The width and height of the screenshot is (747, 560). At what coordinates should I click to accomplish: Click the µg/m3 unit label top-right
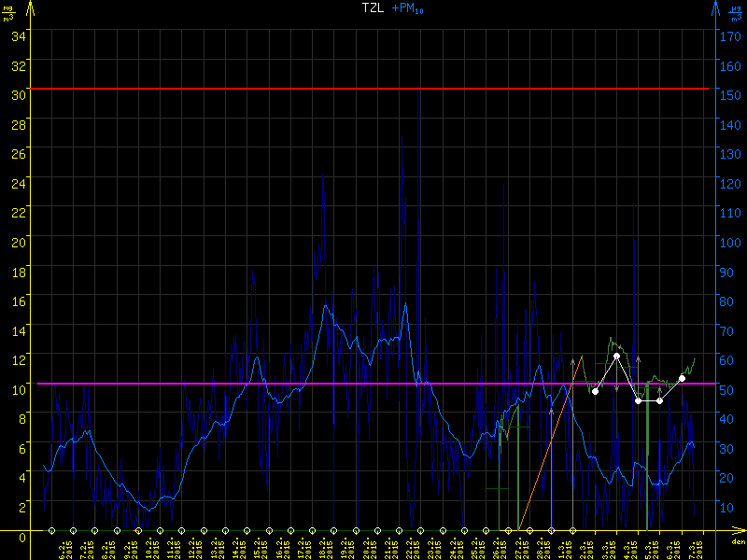(737, 13)
